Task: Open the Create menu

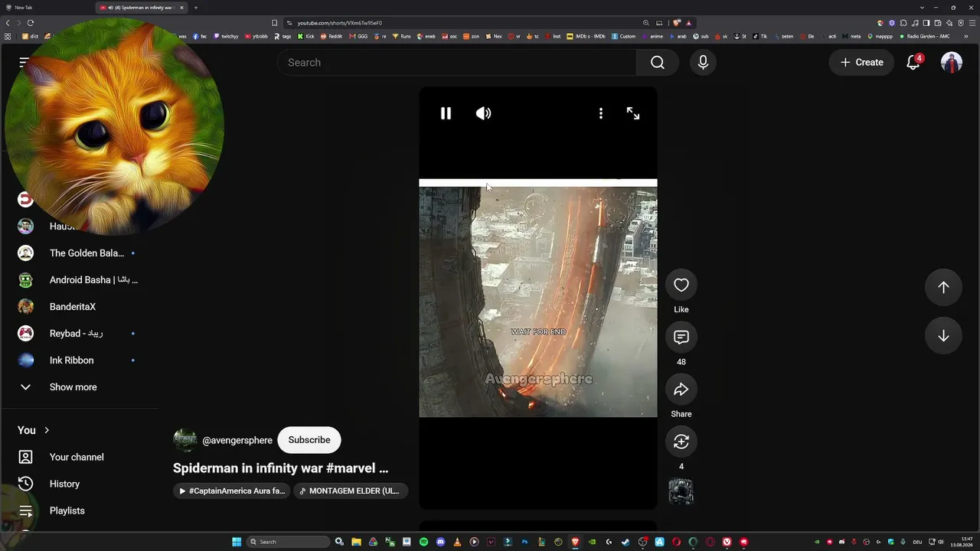Action: click(x=861, y=63)
